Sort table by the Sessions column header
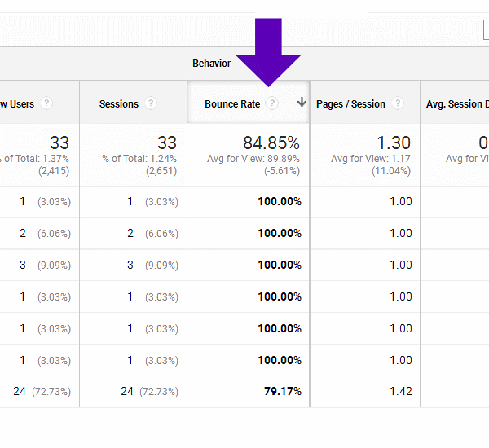This screenshot has width=489, height=448. point(119,104)
